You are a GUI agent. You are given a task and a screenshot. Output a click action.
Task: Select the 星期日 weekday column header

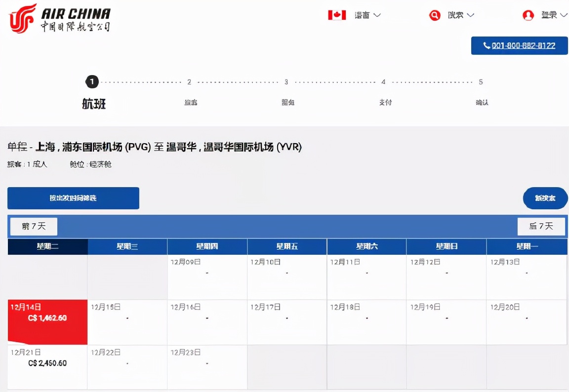(446, 246)
